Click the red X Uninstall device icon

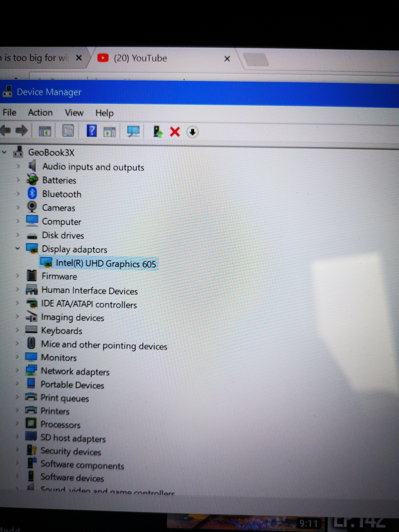tap(175, 132)
